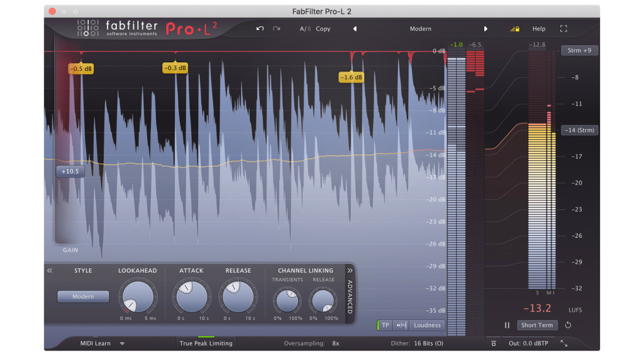This screenshot has width=644, height=355.
Task: Open the MIDI Learn dropdown arrow
Action: 122,344
